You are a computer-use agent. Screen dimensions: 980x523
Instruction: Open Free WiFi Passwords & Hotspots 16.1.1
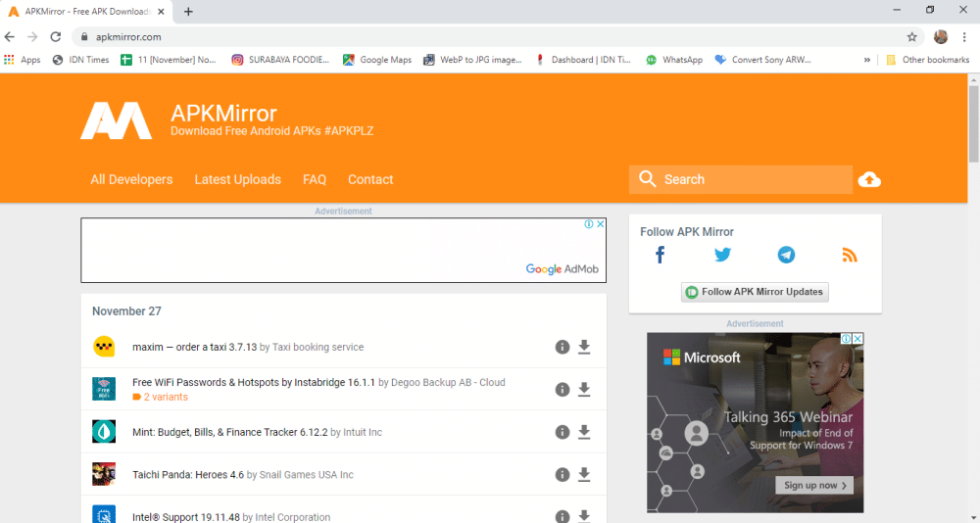point(254,382)
